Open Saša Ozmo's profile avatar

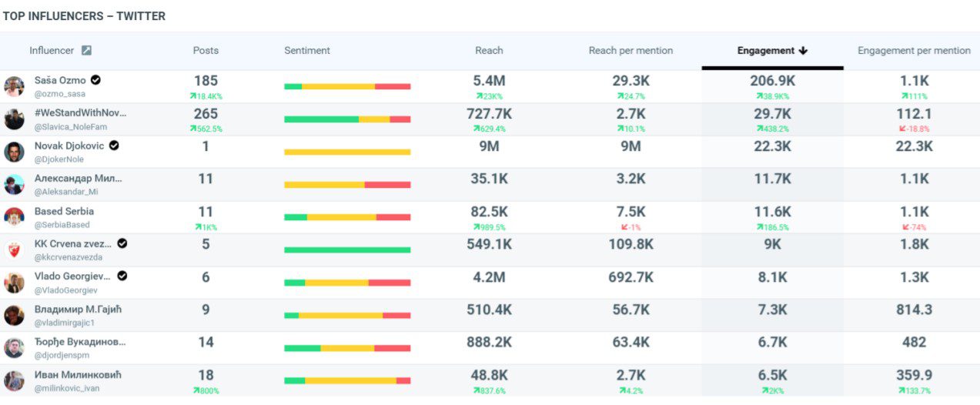14,86
